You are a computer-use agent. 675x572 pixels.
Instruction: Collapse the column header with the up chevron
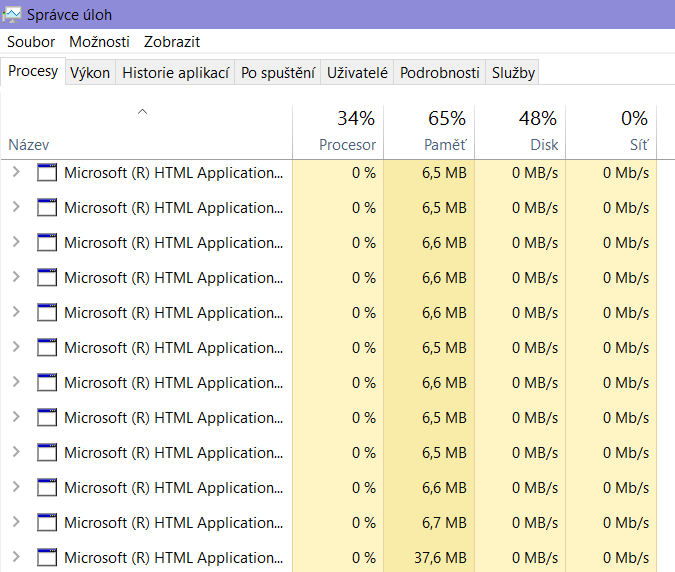click(x=142, y=112)
